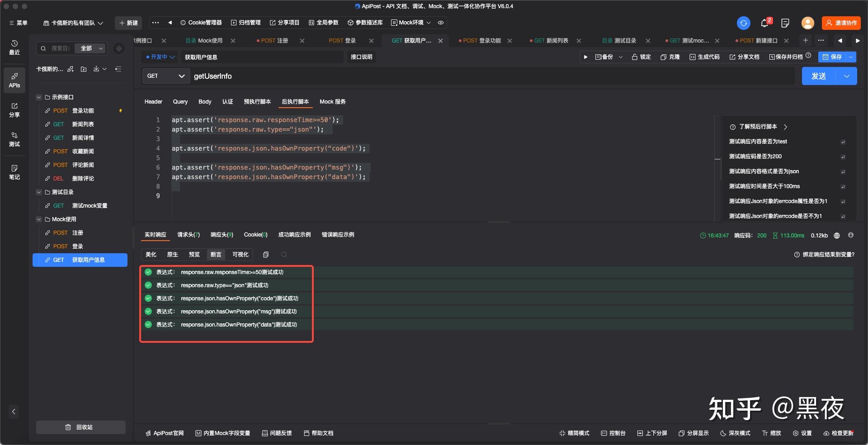Click the 新建 button
The width and height of the screenshot is (868, 445).
[128, 23]
